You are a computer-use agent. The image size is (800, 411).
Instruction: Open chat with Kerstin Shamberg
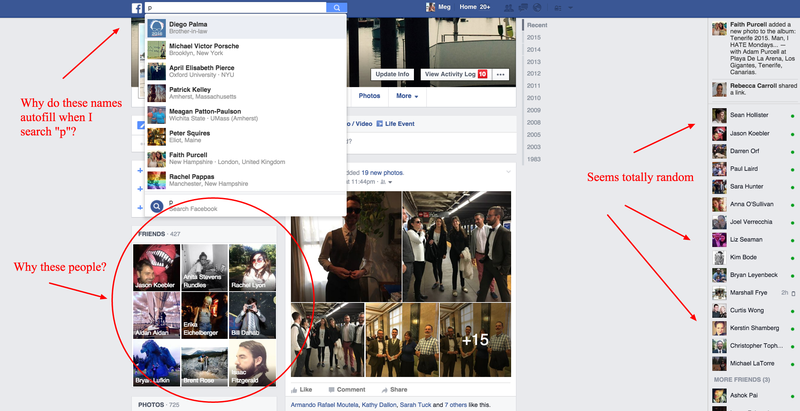tap(753, 328)
